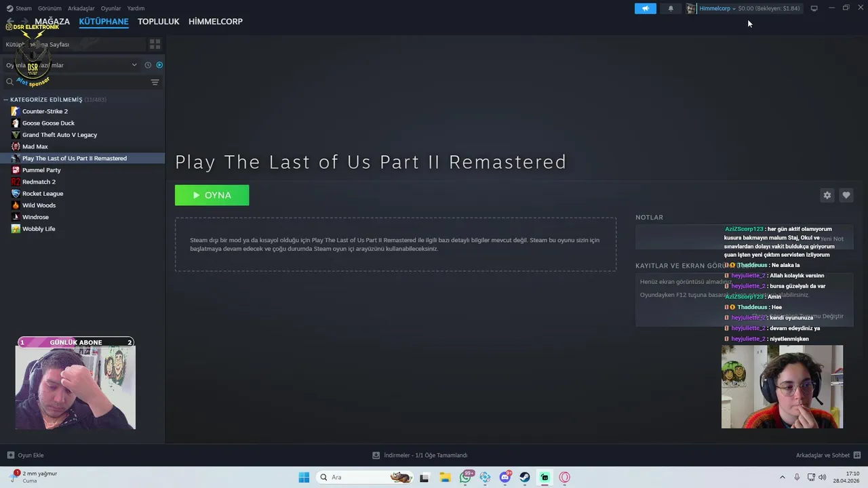Open File Explorer from the taskbar
This screenshot has height=488, width=868.
[445, 477]
